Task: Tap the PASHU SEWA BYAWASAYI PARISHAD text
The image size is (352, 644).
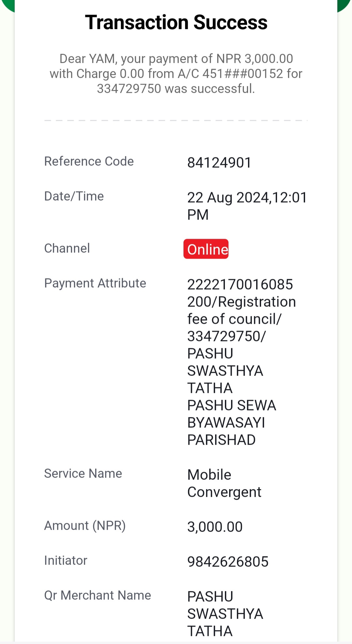Action: 232,422
